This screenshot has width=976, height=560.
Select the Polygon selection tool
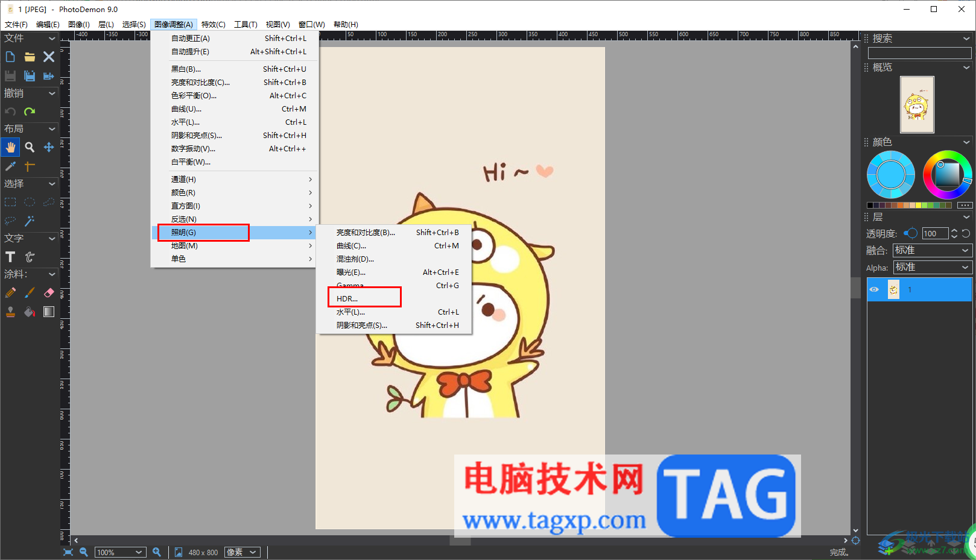point(49,202)
